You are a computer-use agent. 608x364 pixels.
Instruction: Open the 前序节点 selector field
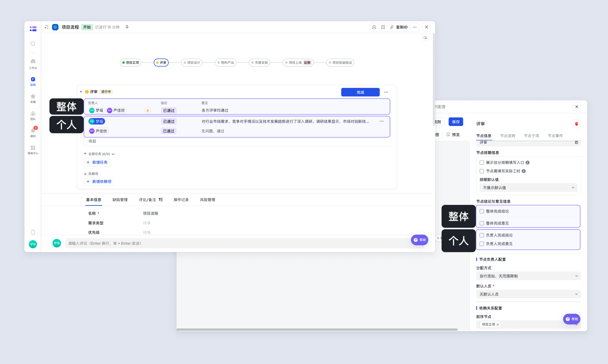pos(529,325)
